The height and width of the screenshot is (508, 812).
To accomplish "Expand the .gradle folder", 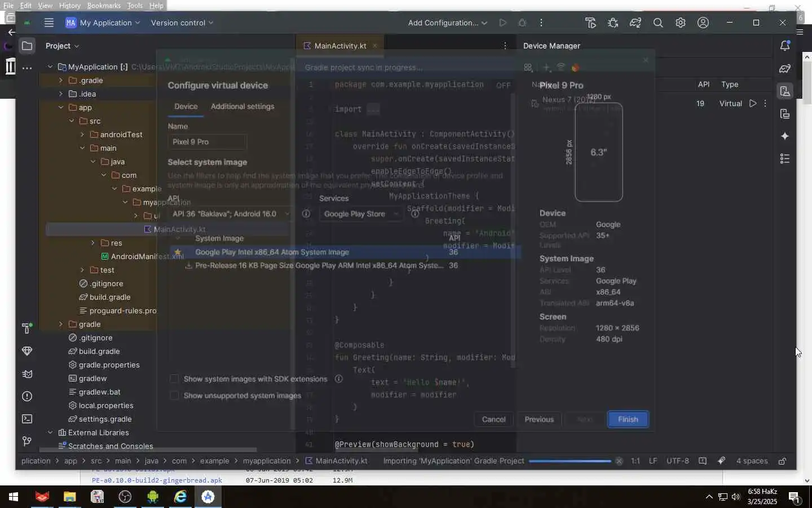I will (x=61, y=80).
